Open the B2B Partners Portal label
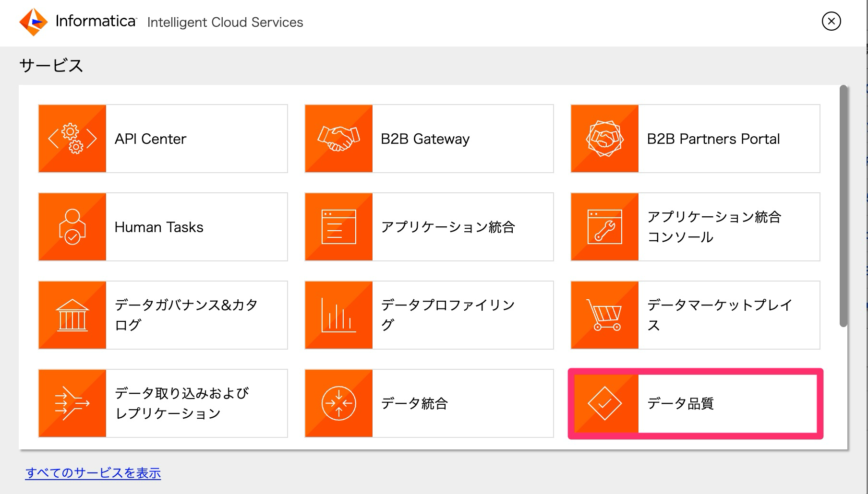Image resolution: width=868 pixels, height=494 pixels. [x=713, y=139]
